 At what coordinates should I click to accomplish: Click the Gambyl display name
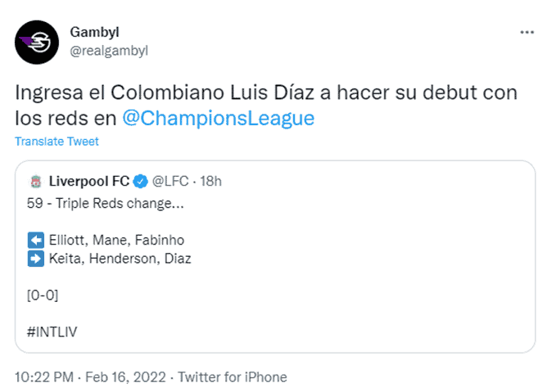click(x=94, y=32)
